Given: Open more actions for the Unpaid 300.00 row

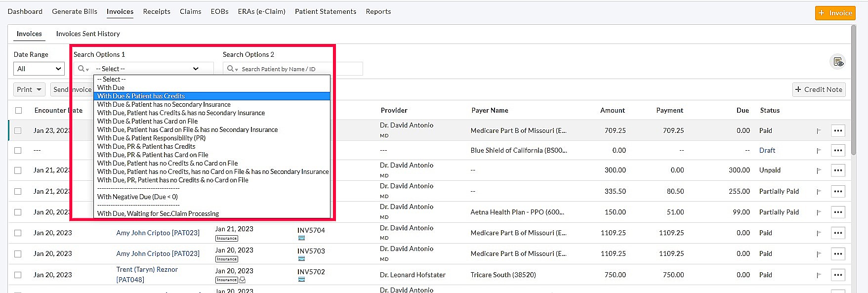Looking at the screenshot, I should click(x=838, y=170).
